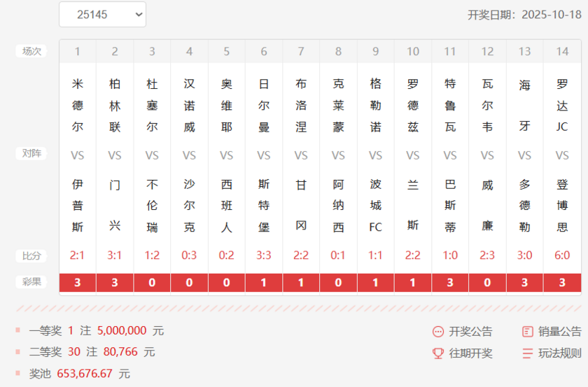
Task: Click the 销量公告 document icon
Action: coord(528,332)
